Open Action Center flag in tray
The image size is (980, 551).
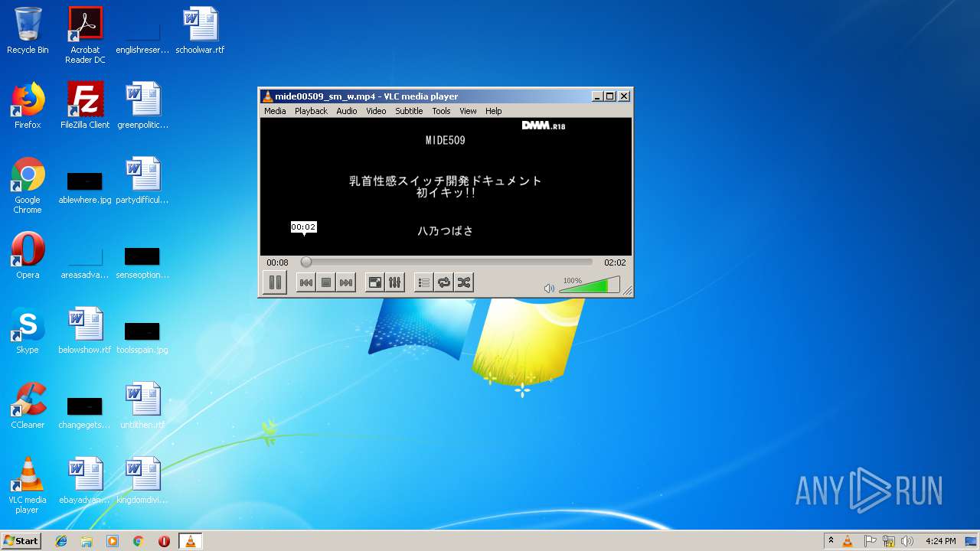click(870, 541)
